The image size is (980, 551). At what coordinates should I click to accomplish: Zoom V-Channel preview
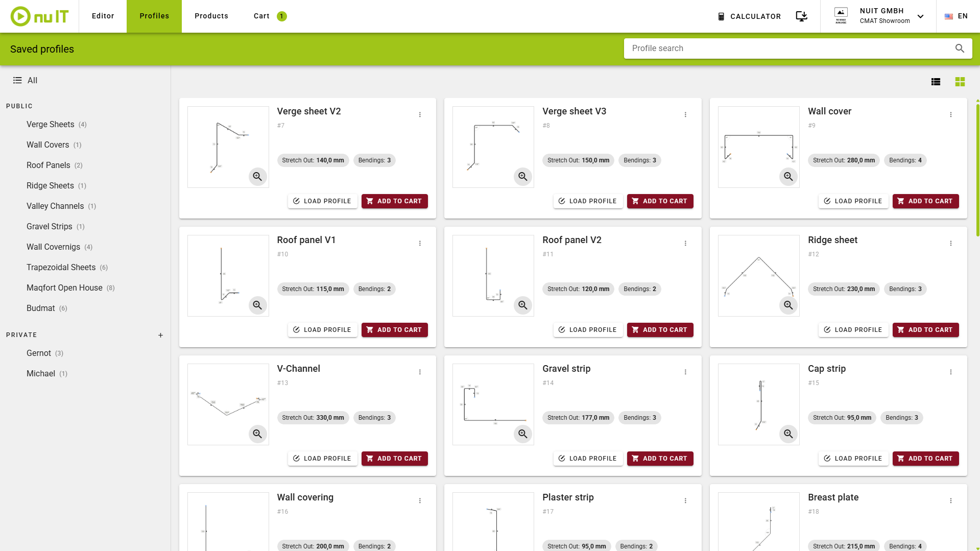click(257, 434)
